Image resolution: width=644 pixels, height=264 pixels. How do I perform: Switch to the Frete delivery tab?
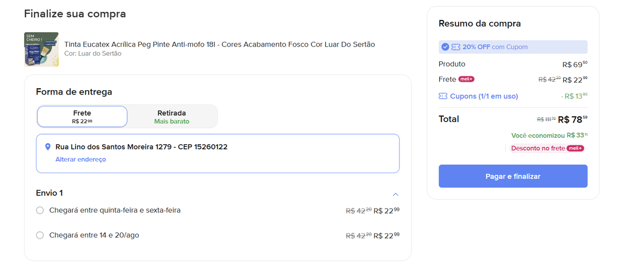click(x=82, y=117)
